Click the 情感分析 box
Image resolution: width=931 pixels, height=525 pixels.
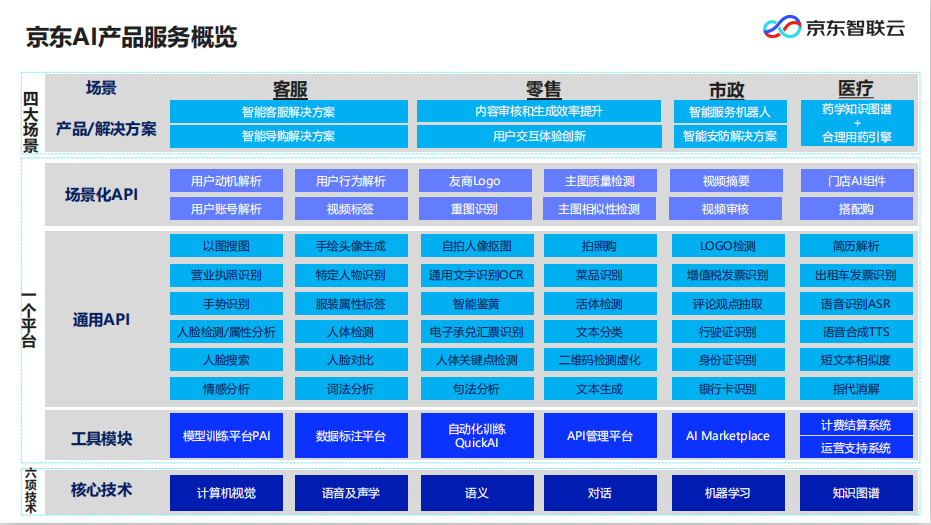pyautogui.click(x=226, y=388)
